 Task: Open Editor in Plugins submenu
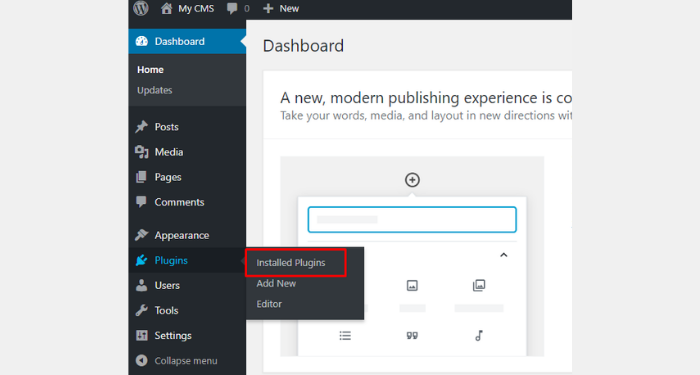pyautogui.click(x=269, y=304)
